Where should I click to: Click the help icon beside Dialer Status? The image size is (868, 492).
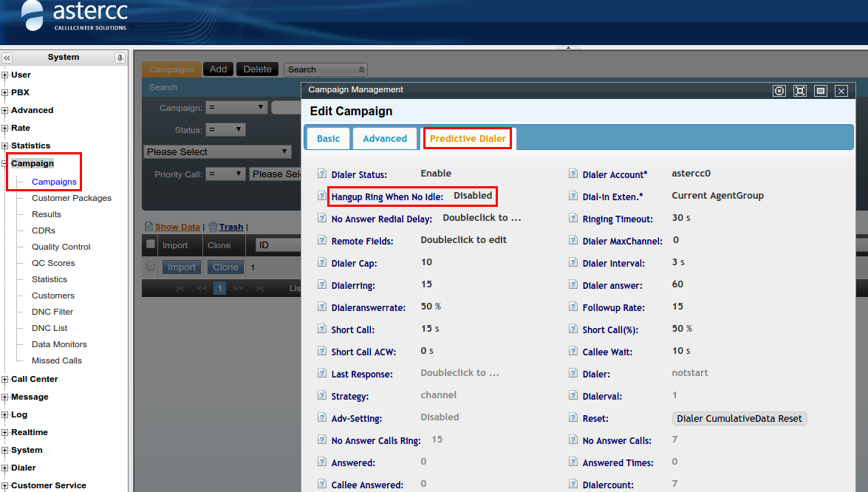(x=322, y=174)
